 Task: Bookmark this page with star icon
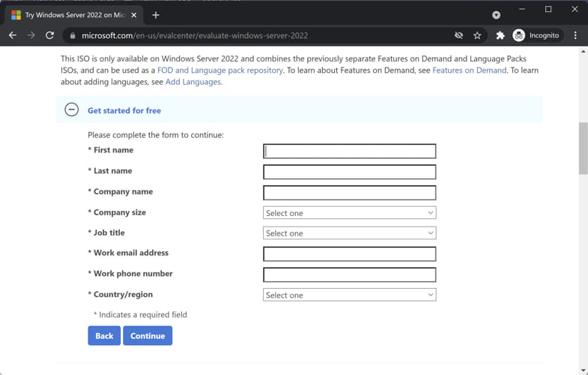click(477, 35)
